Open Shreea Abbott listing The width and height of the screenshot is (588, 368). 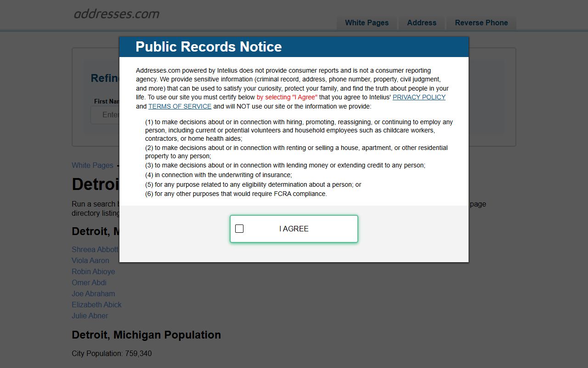coord(95,249)
